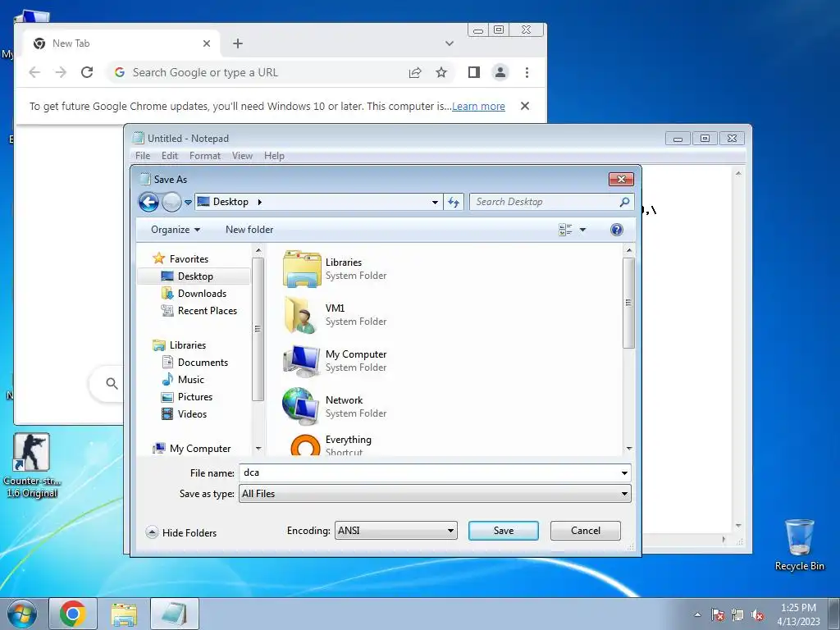
Task: Open Notepad View menu
Action: [x=242, y=156]
